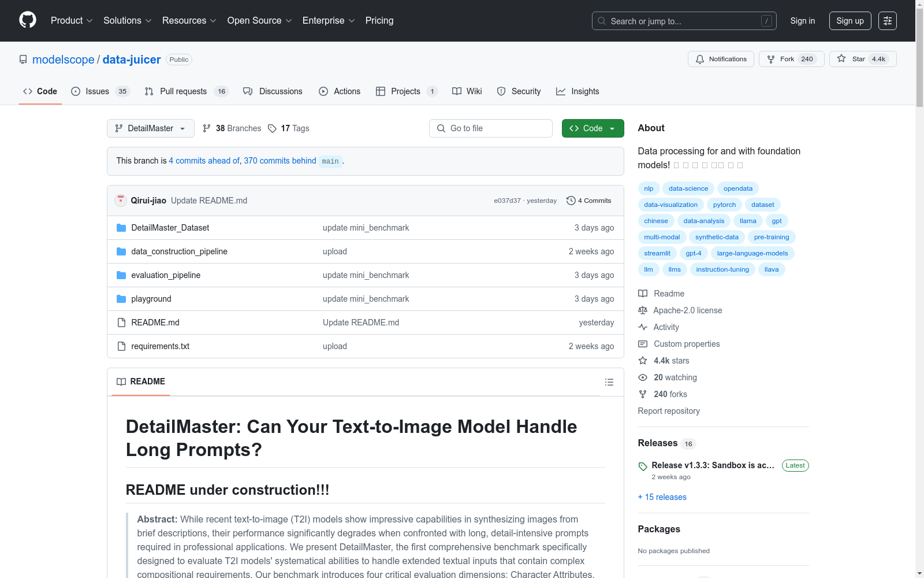This screenshot has height=578, width=924.
Task: Open the Pricing page link
Action: click(379, 21)
